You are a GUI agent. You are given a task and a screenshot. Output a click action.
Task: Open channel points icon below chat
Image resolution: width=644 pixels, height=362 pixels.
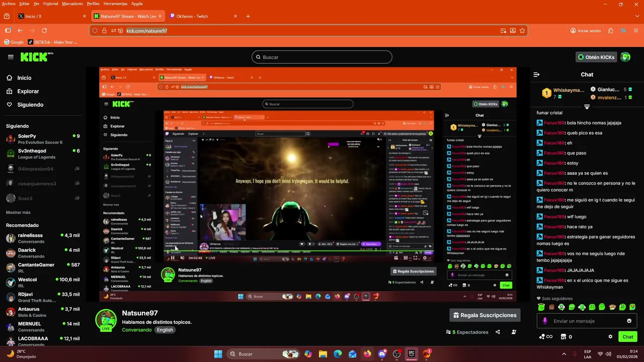[x=546, y=337]
